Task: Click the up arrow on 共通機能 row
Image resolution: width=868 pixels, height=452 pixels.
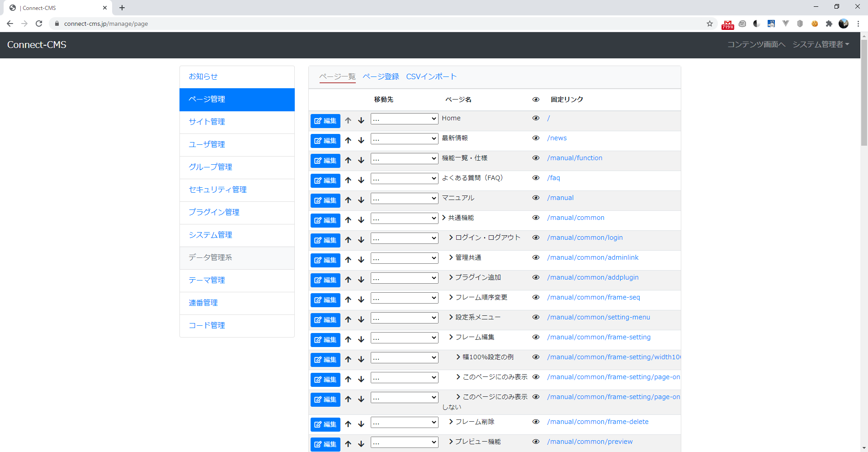Action: point(348,220)
